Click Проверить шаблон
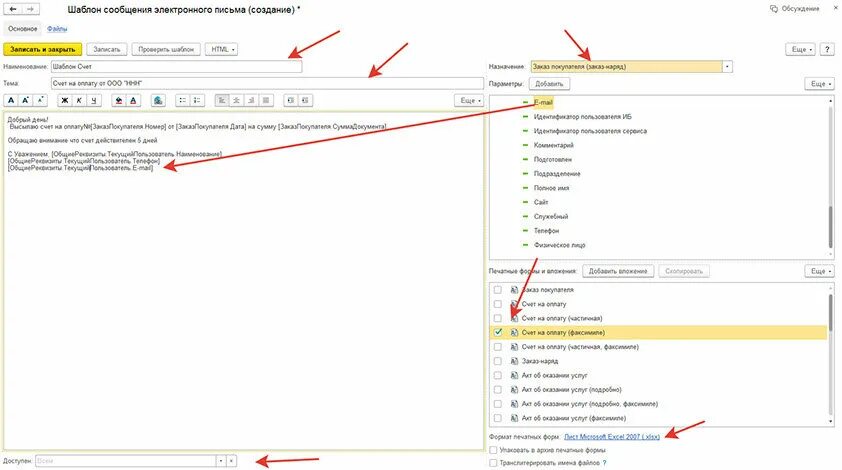842x470 pixels. pyautogui.click(x=166, y=49)
